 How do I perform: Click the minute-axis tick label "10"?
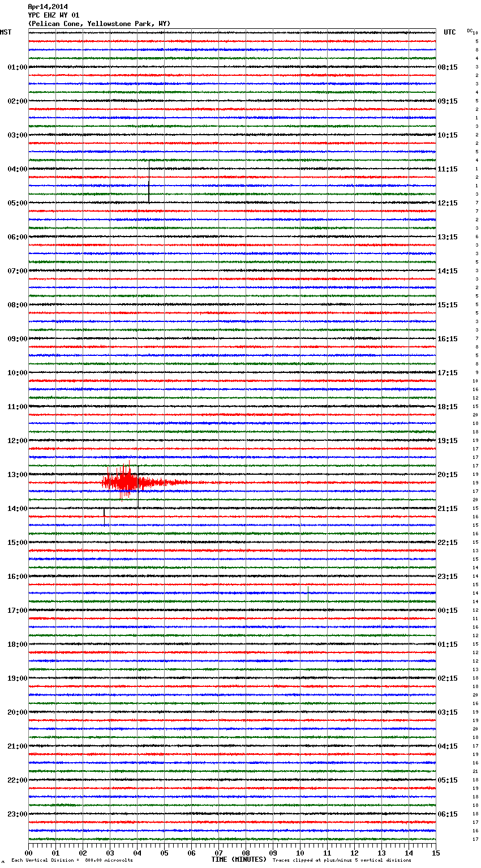click(x=300, y=853)
